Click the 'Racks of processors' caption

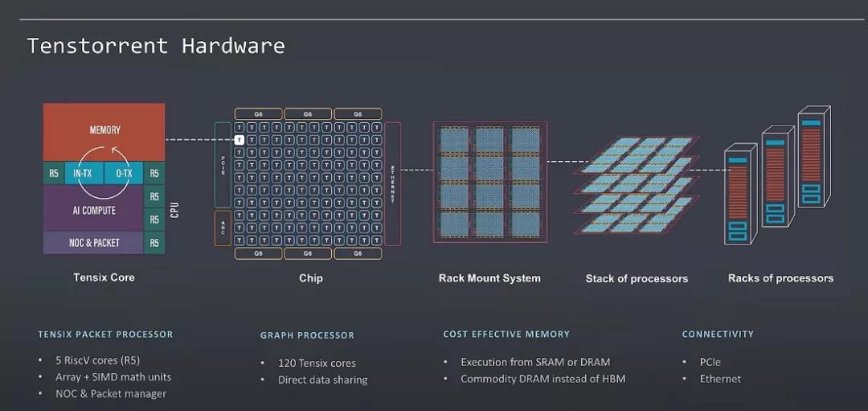pos(780,278)
